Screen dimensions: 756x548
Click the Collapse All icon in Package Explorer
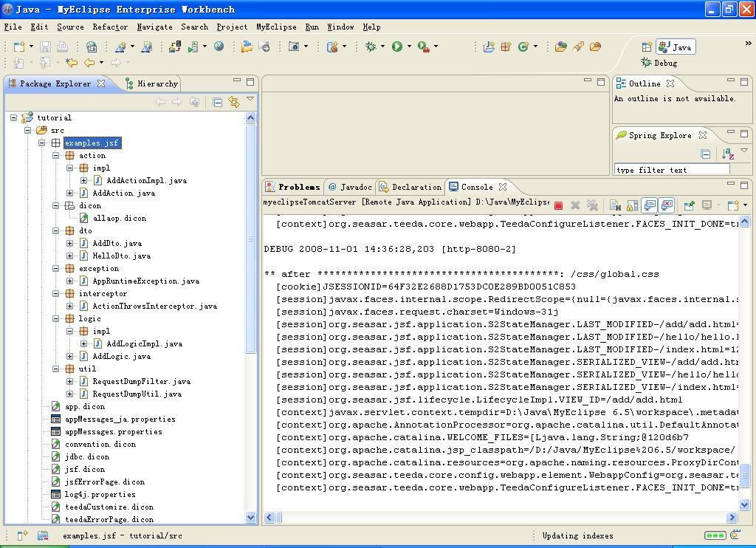(218, 102)
